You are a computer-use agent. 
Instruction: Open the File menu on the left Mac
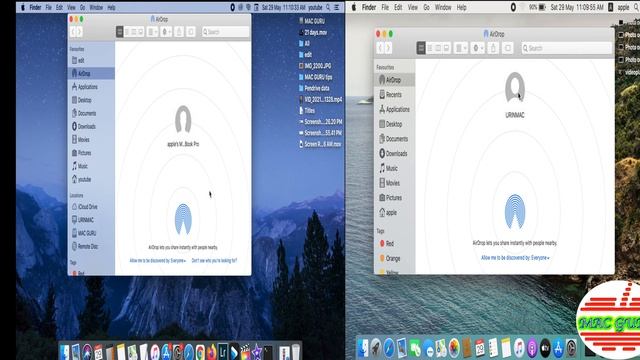click(x=49, y=7)
